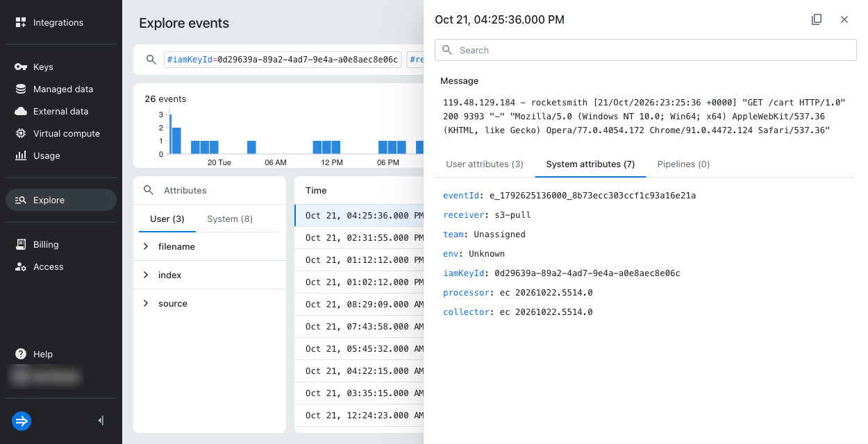Expand the index attribute
Image resolution: width=868 pixels, height=444 pixels.
click(x=146, y=275)
